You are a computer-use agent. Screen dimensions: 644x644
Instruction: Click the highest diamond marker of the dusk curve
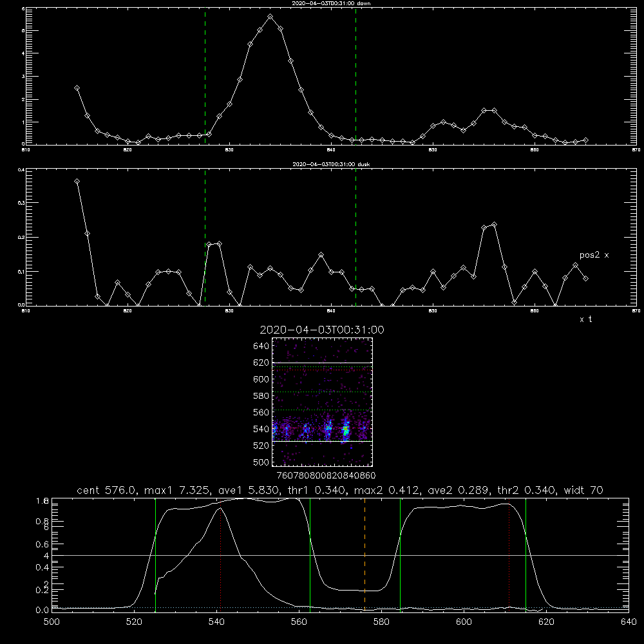coord(77,182)
